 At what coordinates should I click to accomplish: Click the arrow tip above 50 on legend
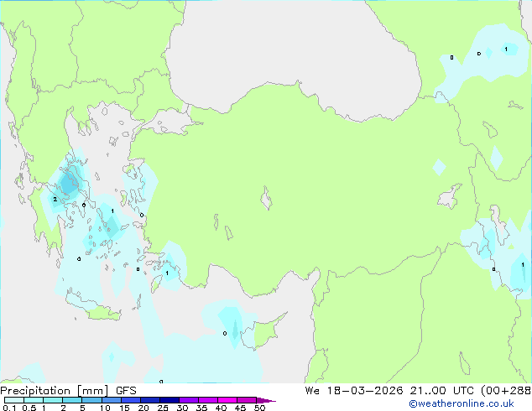[x=266, y=400]
